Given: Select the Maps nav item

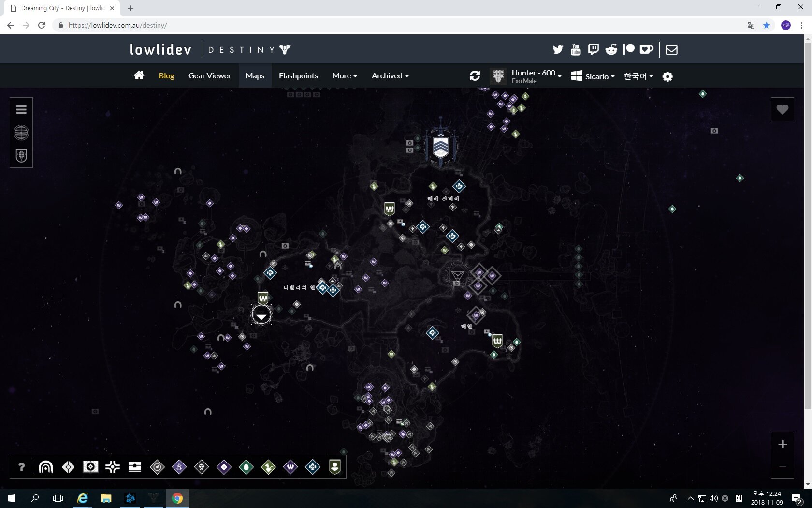Looking at the screenshot, I should [255, 76].
